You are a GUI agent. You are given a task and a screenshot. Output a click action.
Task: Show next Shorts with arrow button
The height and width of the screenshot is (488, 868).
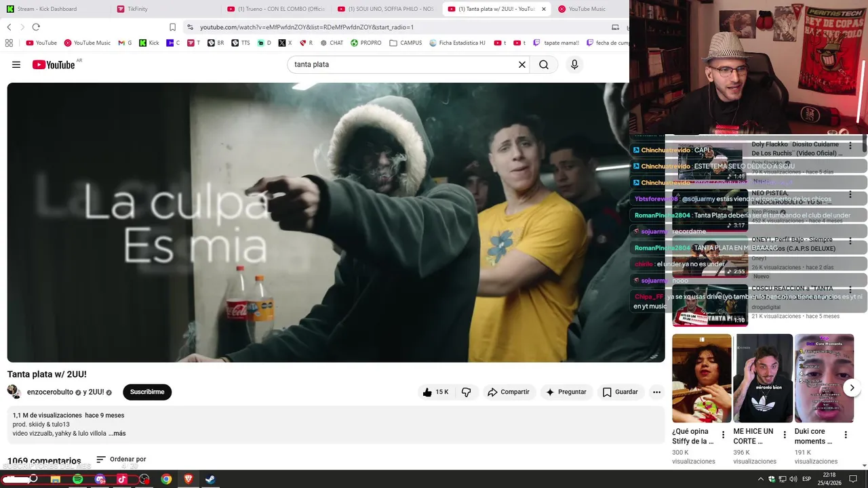tap(852, 388)
